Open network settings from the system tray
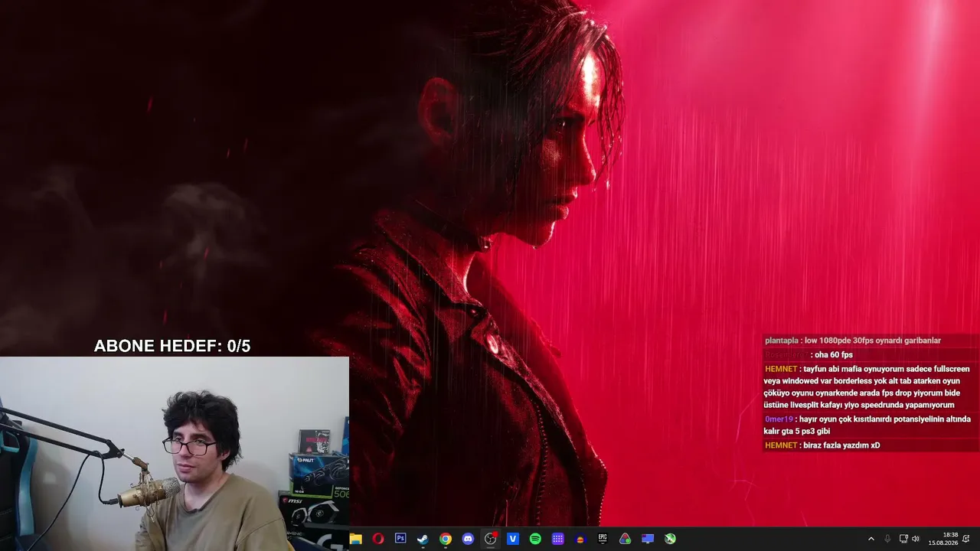 tap(903, 539)
